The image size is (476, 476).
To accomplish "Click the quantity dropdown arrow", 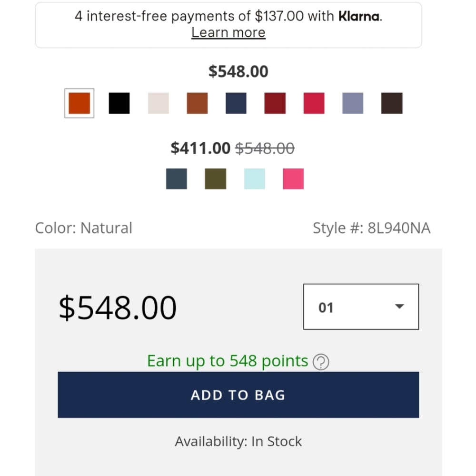I will coord(399,306).
